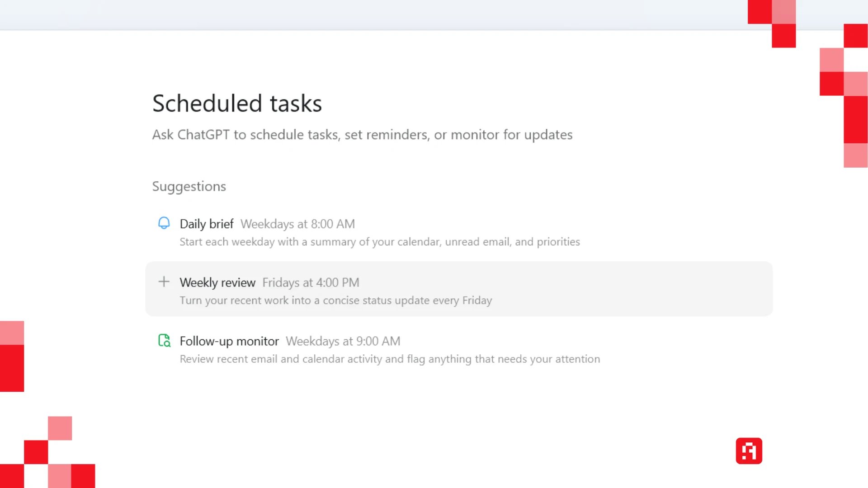Add the Weekly review suggestion via plus icon
Viewport: 868px width, 488px height.
click(x=164, y=282)
